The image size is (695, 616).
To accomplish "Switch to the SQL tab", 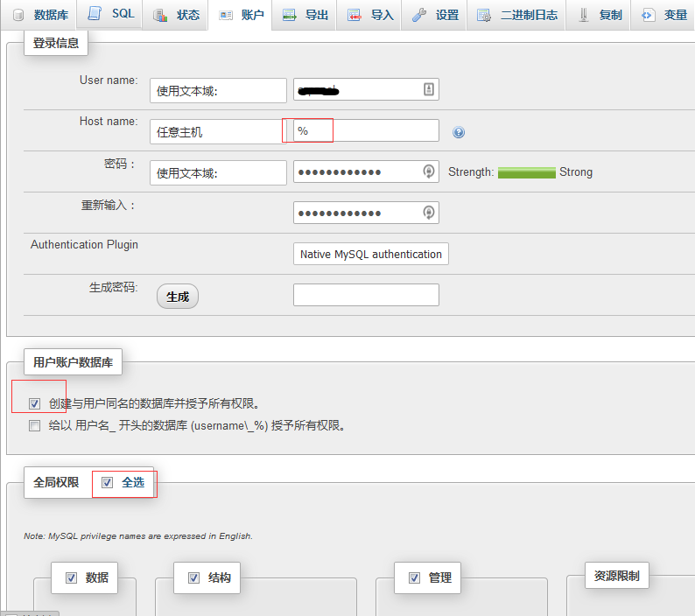I will [x=112, y=15].
